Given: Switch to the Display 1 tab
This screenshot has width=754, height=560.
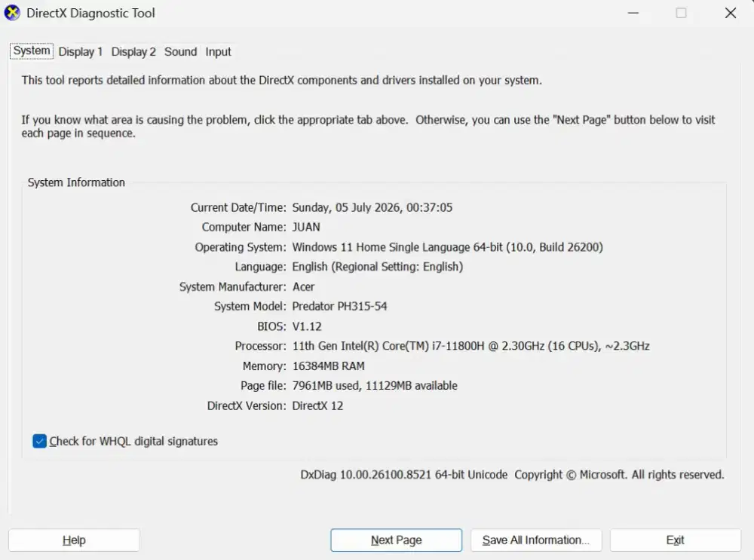Looking at the screenshot, I should (x=81, y=51).
